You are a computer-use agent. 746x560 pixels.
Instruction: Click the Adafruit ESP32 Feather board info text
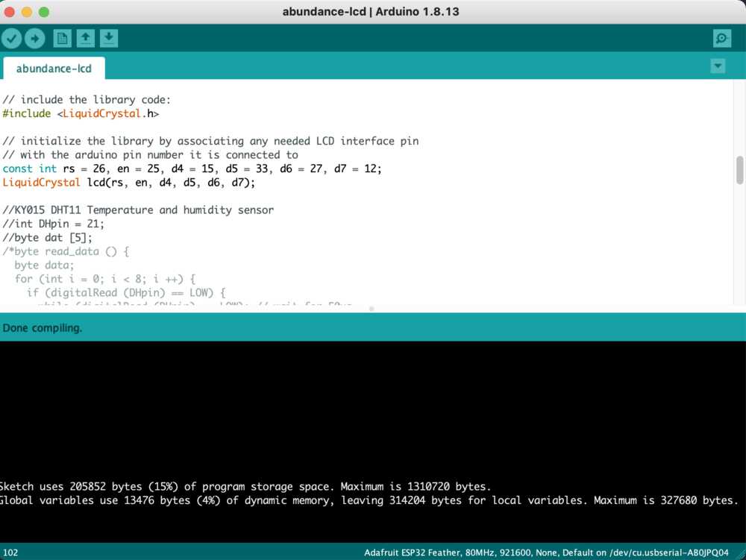coord(546,553)
